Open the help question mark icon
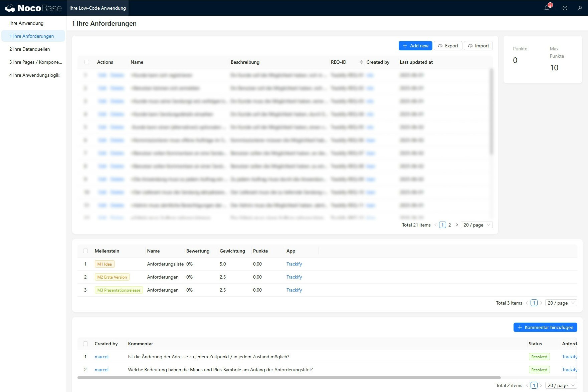Screen dimensions: 588x392 tap(564, 8)
